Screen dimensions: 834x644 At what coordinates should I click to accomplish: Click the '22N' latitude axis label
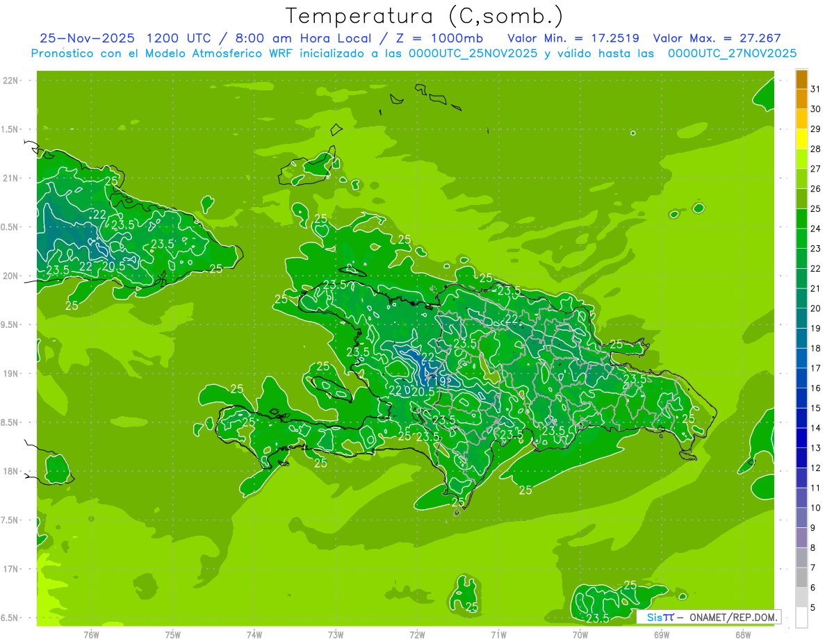point(11,80)
